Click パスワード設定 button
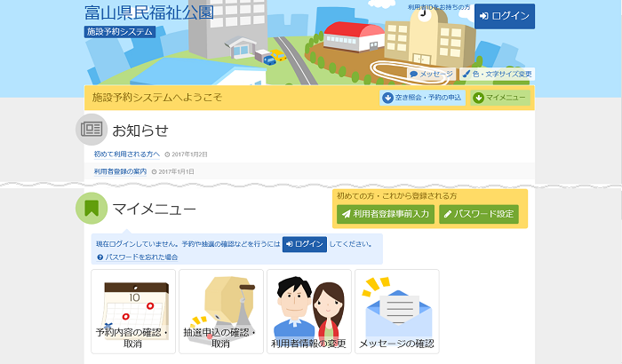This screenshot has height=364, width=622. pos(479,214)
